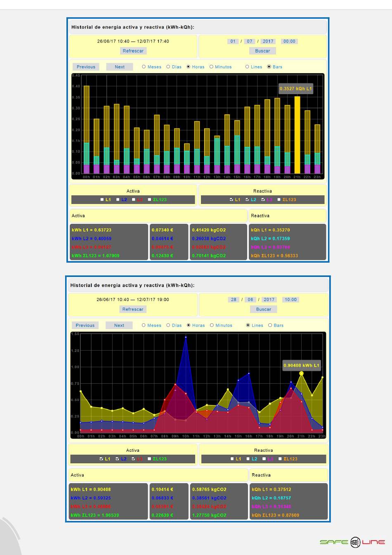Enable Reactiva L3 checkbox in line-chart panel
The image size is (392, 555).
tap(264, 459)
